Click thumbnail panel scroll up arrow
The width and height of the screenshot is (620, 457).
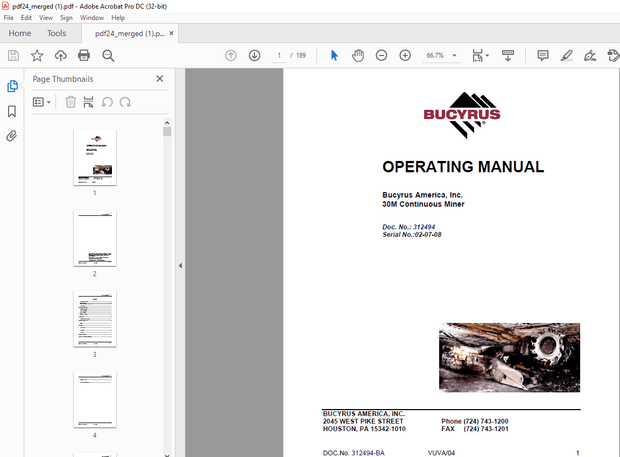point(167,123)
